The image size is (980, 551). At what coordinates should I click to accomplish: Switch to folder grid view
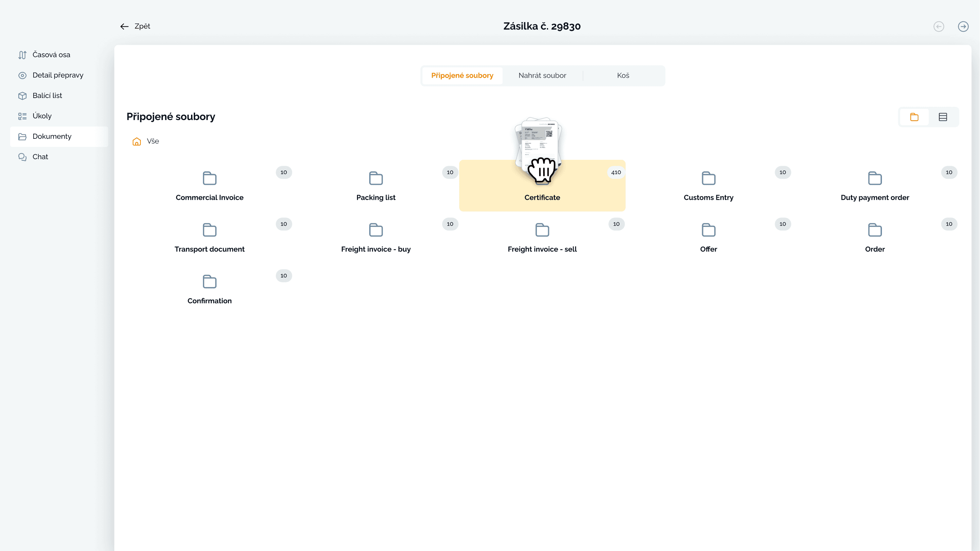914,117
